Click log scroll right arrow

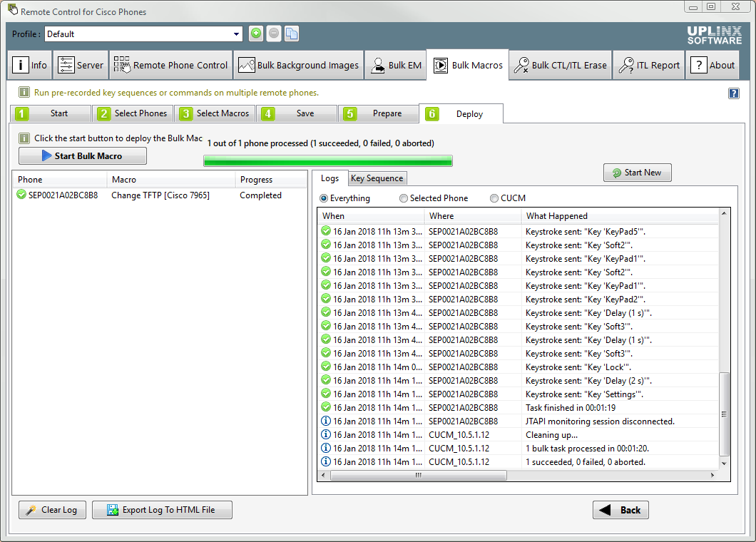pyautogui.click(x=712, y=475)
